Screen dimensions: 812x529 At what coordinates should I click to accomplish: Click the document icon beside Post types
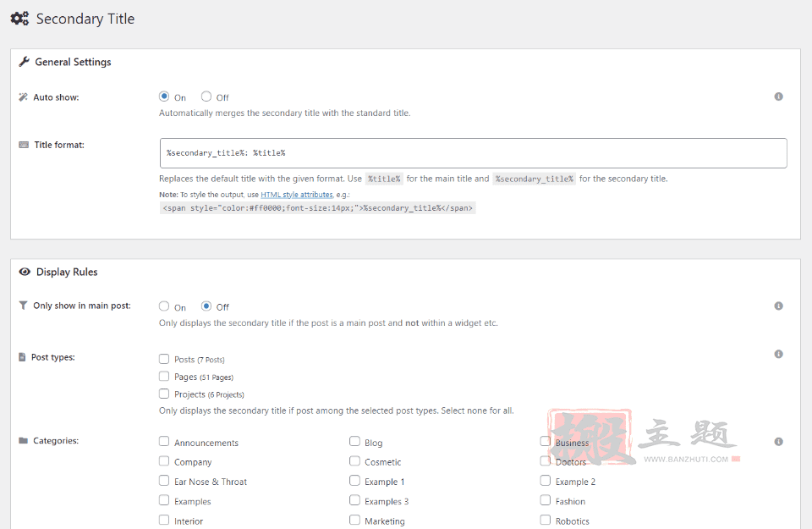[x=22, y=357]
